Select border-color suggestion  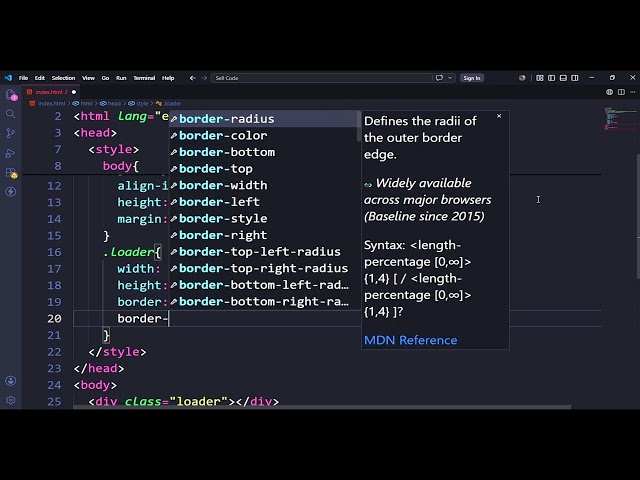pos(263,136)
